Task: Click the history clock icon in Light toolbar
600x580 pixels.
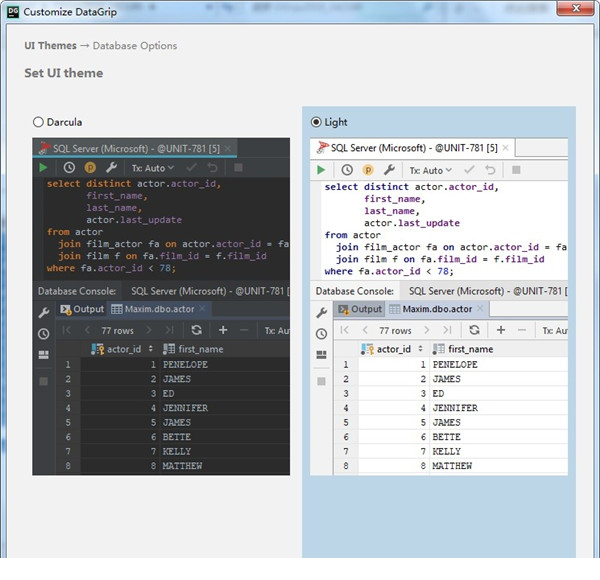Action: 347,170
